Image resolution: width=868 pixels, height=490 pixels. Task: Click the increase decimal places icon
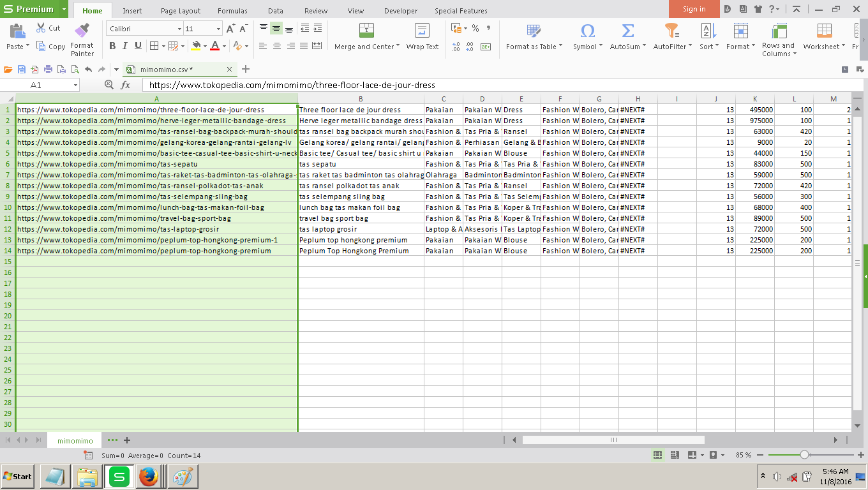pos(456,46)
